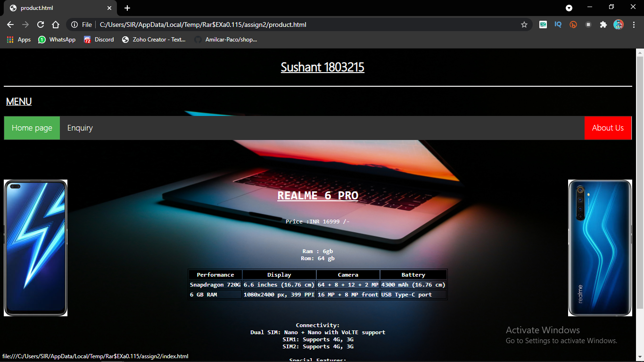This screenshot has height=362, width=644.
Task: Click the hash symbol extension icon
Action: (588, 25)
